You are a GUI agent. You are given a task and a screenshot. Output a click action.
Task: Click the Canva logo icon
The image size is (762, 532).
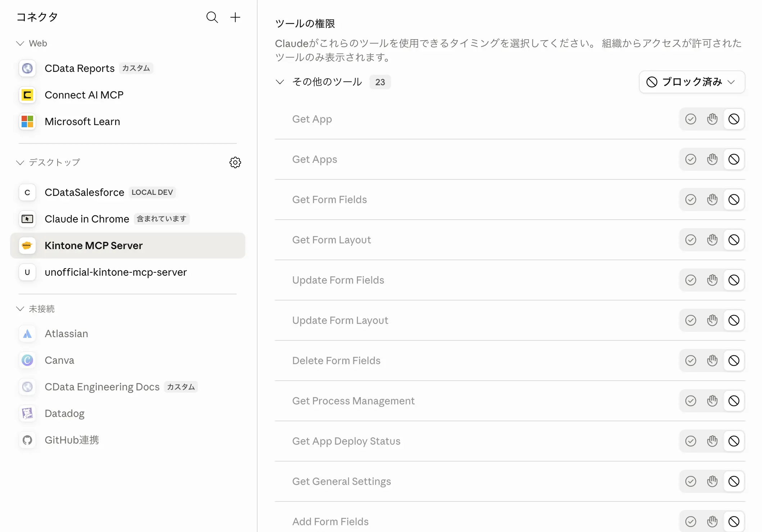point(27,360)
